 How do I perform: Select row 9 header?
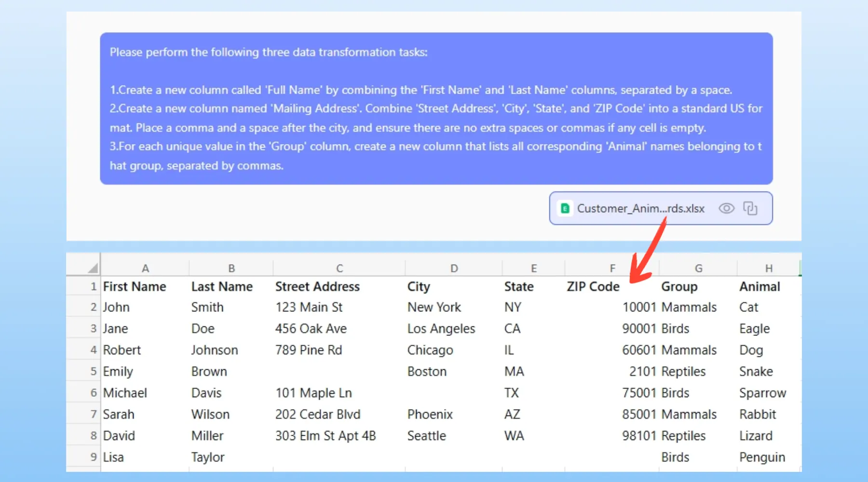(x=93, y=457)
